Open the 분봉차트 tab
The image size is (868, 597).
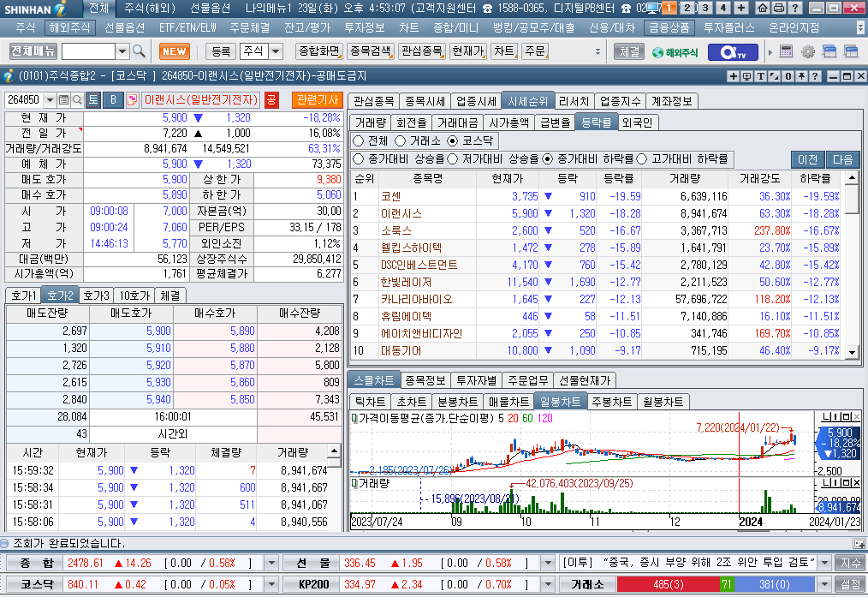point(457,402)
